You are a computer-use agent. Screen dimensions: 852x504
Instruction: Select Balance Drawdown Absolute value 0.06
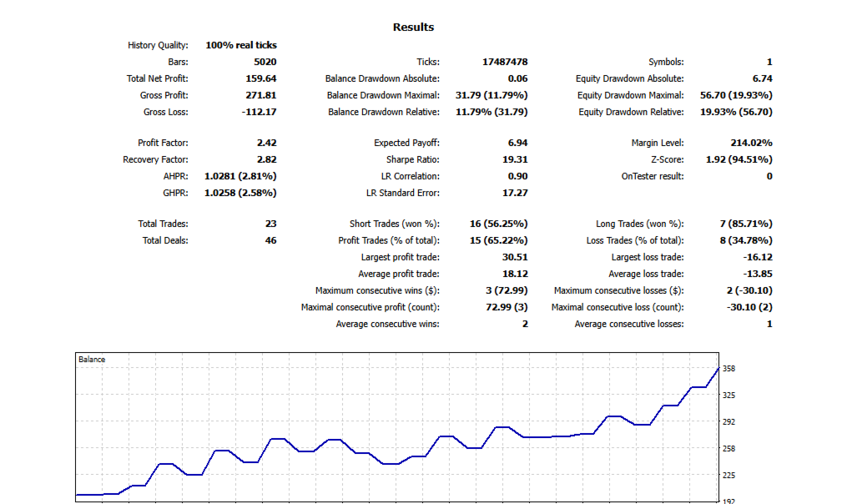click(x=517, y=78)
